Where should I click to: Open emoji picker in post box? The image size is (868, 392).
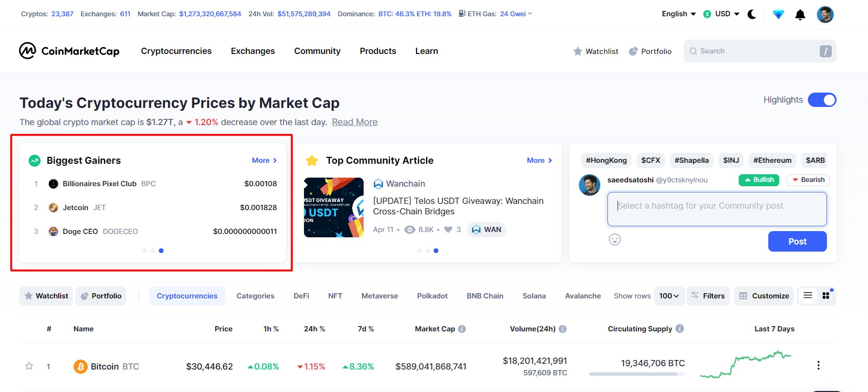click(x=615, y=240)
